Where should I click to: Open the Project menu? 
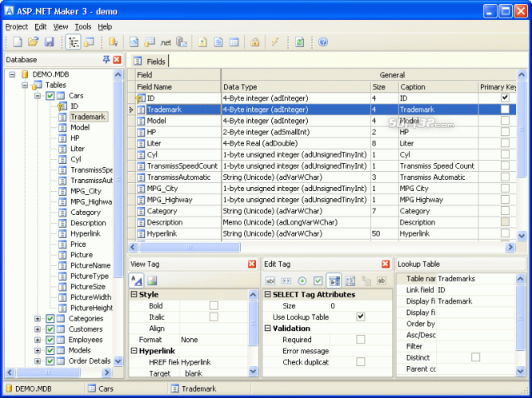tap(17, 26)
